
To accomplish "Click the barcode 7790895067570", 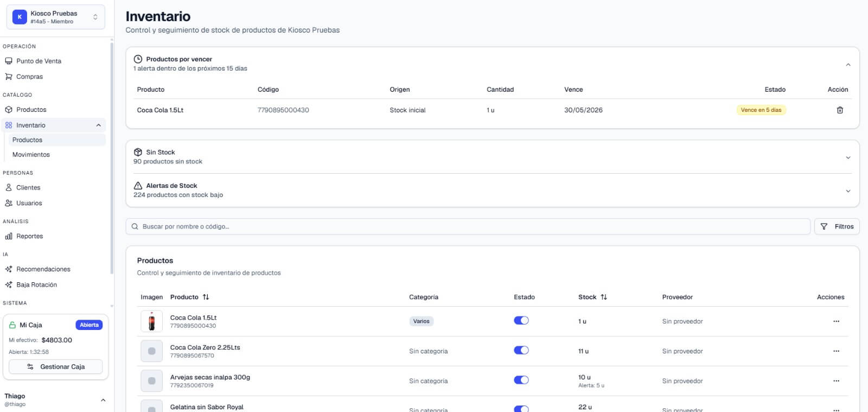I will click(192, 356).
